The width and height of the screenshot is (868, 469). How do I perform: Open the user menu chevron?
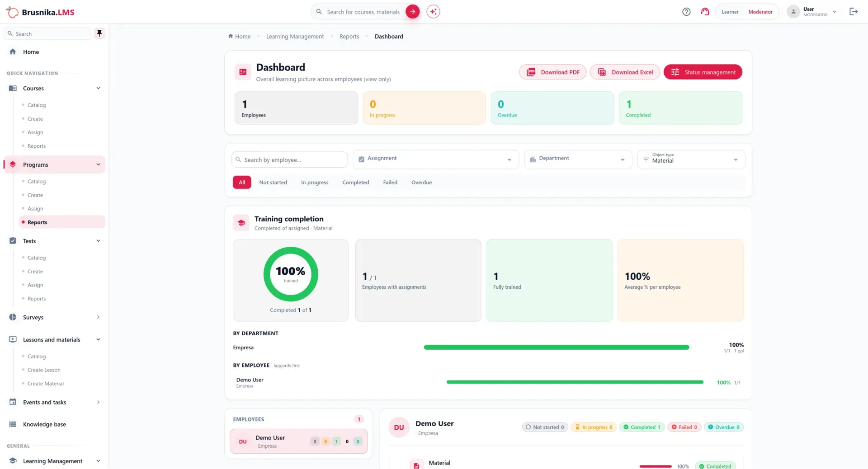835,12
